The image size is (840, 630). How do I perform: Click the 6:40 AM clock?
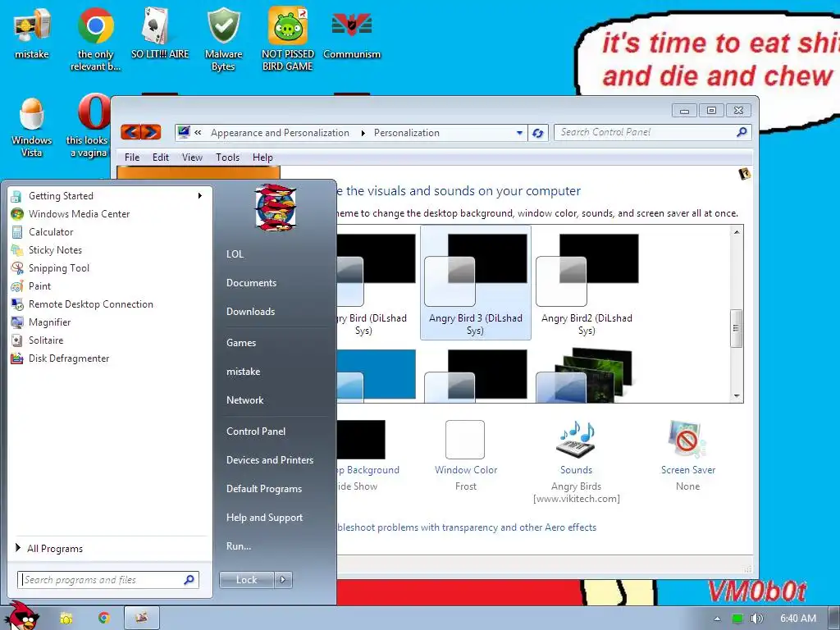pyautogui.click(x=797, y=619)
